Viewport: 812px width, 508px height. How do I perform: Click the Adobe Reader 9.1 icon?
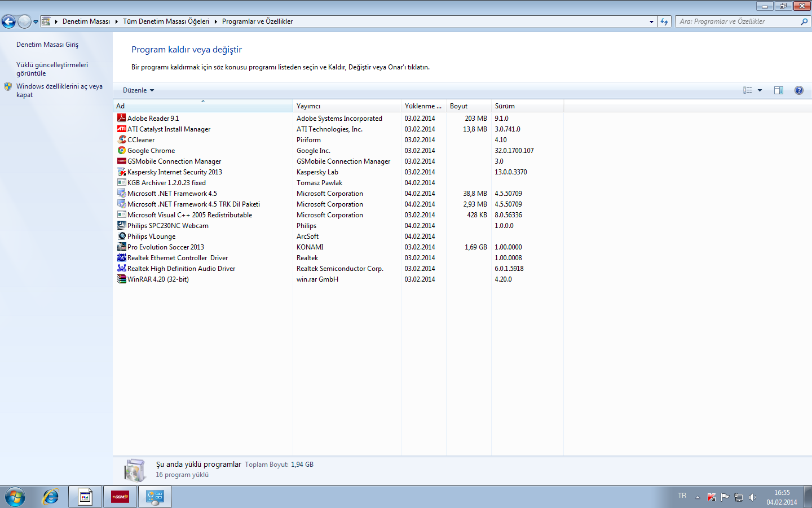(121, 118)
